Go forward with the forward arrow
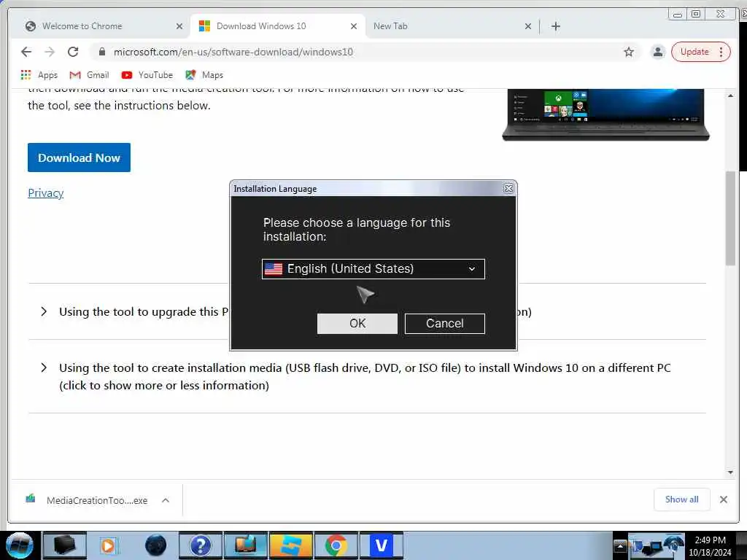 pos(50,52)
